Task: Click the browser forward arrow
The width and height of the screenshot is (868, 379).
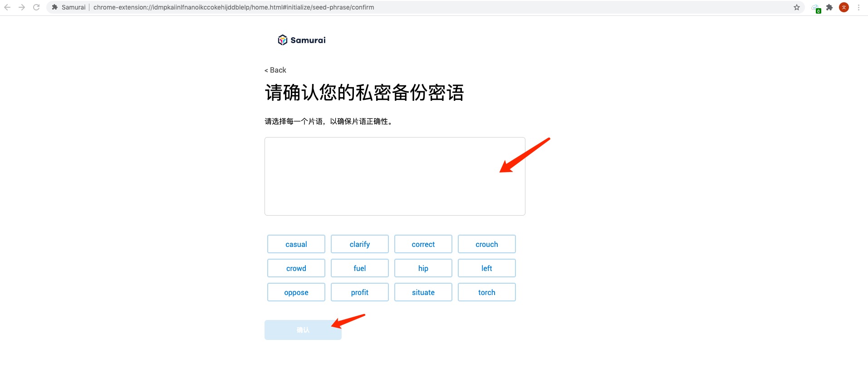Action: point(22,7)
